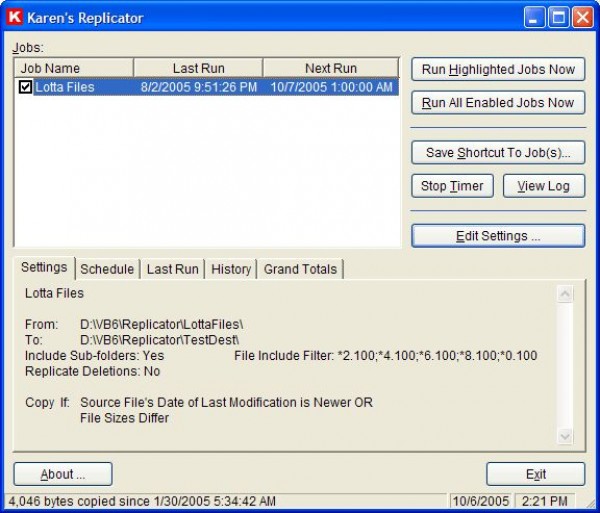The image size is (600, 513).
Task: Switch to the Schedule tab
Action: click(x=107, y=269)
